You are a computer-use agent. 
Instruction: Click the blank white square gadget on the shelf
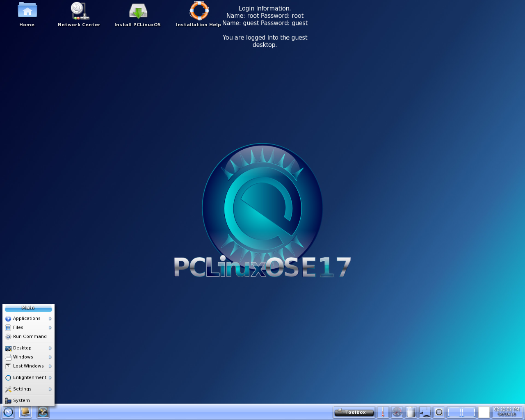(484, 412)
